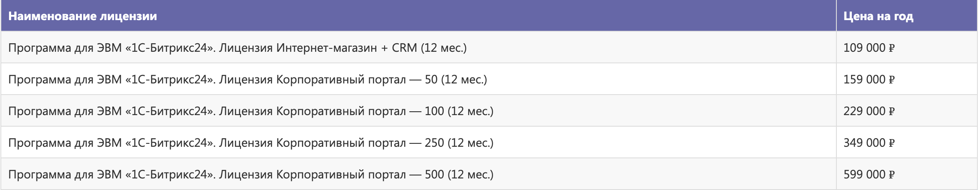This screenshot has height=190, width=980.
Task: Click the ruble sign after 349 000
Action: pos(892,143)
